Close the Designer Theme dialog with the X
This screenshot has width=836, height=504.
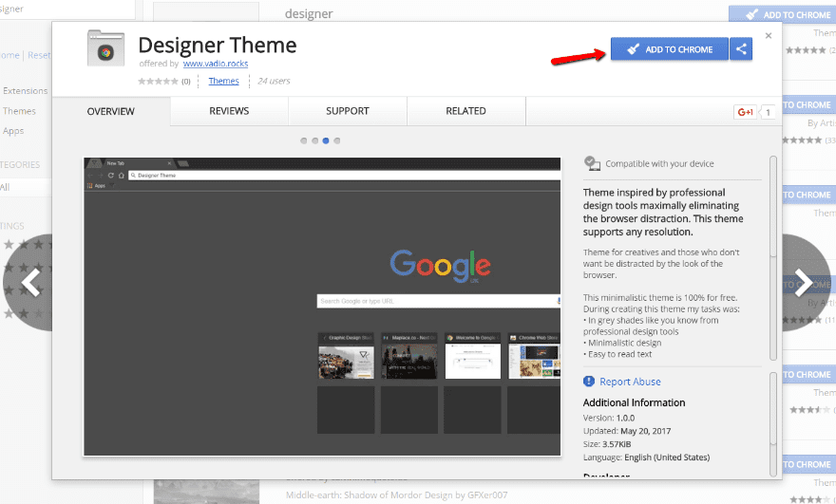point(769,36)
